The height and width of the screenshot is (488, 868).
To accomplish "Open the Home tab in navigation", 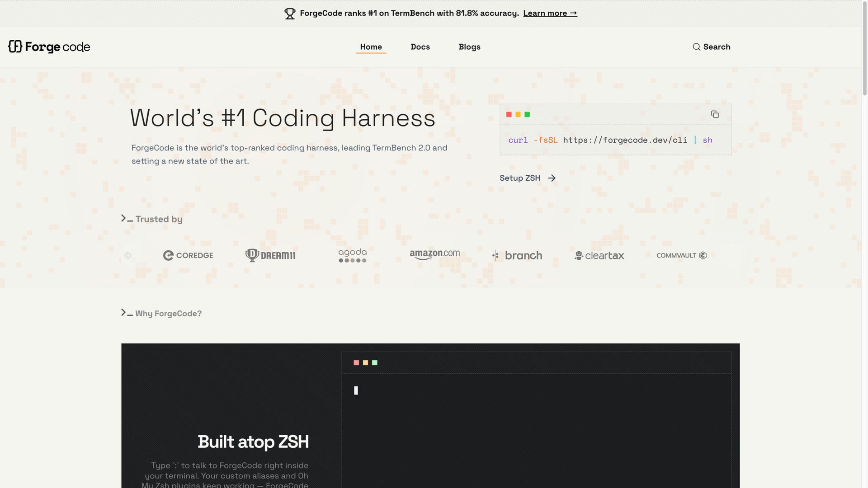I will 371,47.
